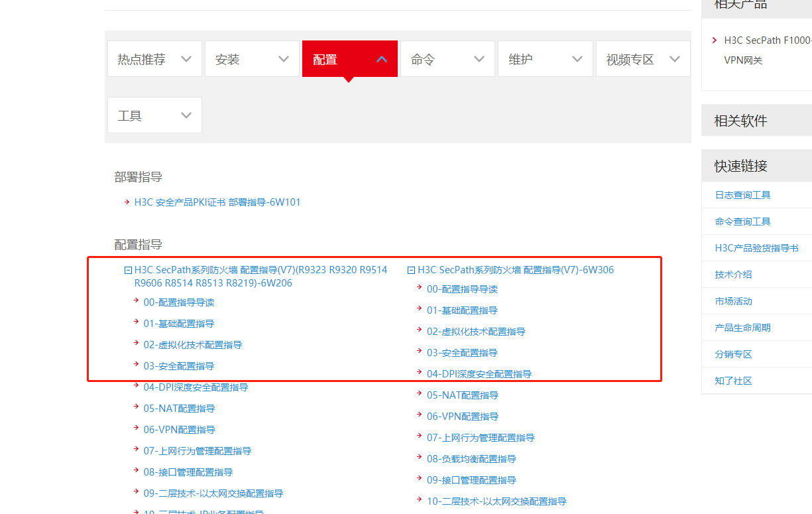Screen dimensions: 812x514
Task: Open the 日志查询工具 quick link
Action: pyautogui.click(x=742, y=195)
